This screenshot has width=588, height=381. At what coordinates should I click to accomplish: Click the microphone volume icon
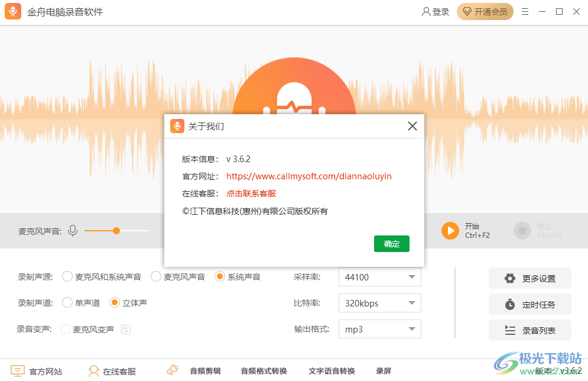point(73,231)
